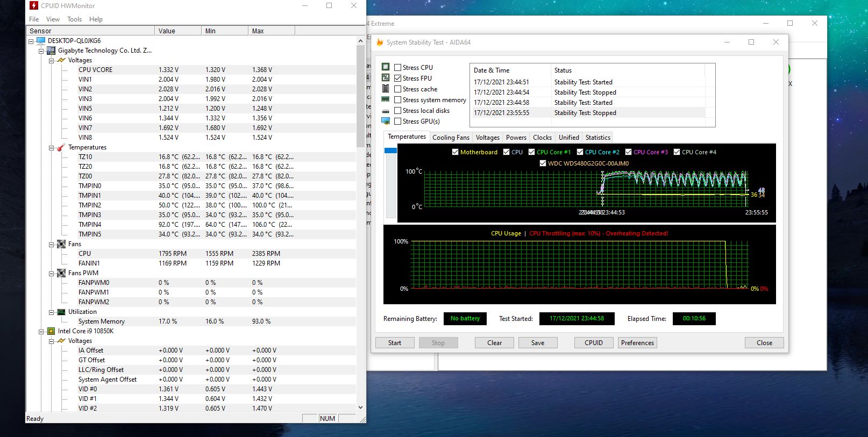This screenshot has height=437, width=868.
Task: Click the Sensor column header
Action: (x=90, y=31)
